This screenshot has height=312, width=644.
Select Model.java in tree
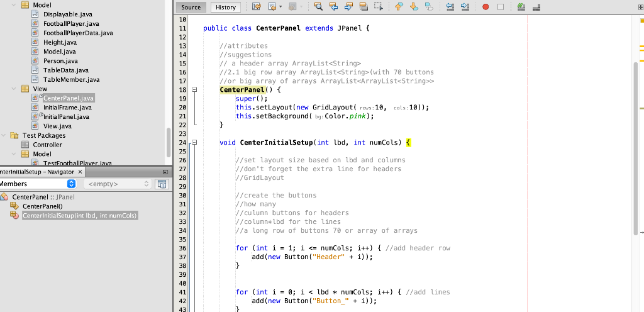(x=60, y=52)
